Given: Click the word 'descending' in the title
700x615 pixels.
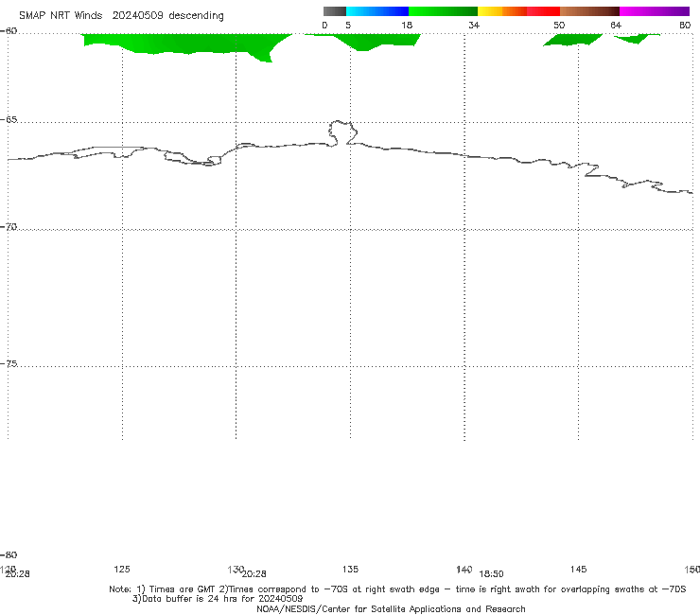Looking at the screenshot, I should point(196,16).
